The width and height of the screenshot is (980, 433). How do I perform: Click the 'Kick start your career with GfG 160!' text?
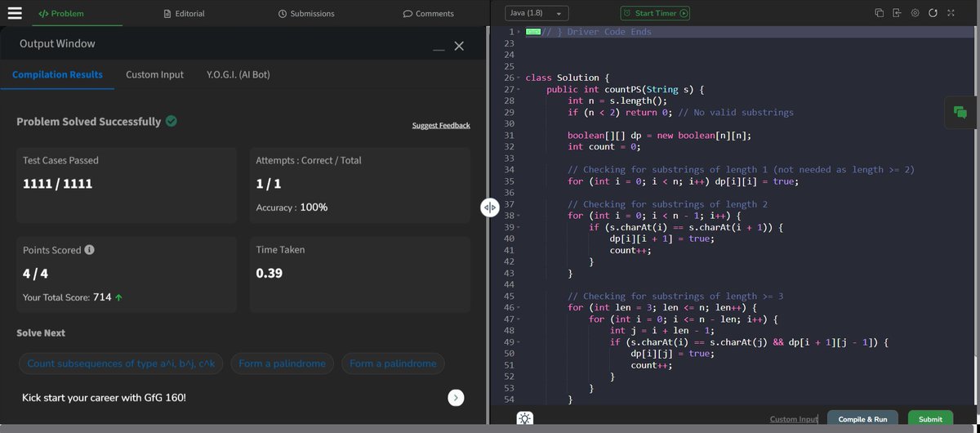pyautogui.click(x=104, y=398)
